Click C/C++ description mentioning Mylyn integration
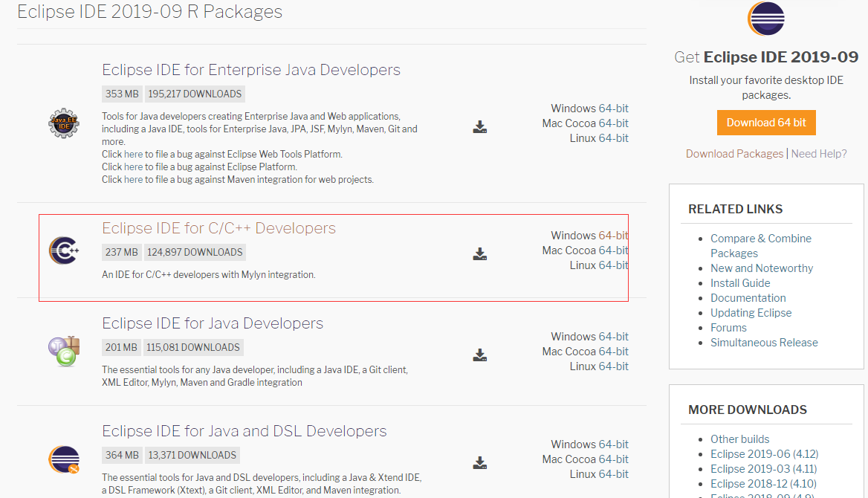This screenshot has height=498, width=868. [x=209, y=275]
